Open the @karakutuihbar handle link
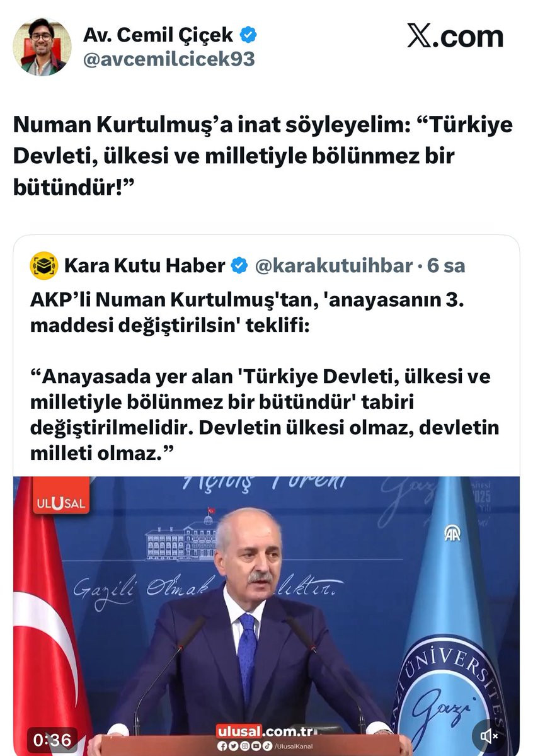533x756 pixels. tap(333, 266)
